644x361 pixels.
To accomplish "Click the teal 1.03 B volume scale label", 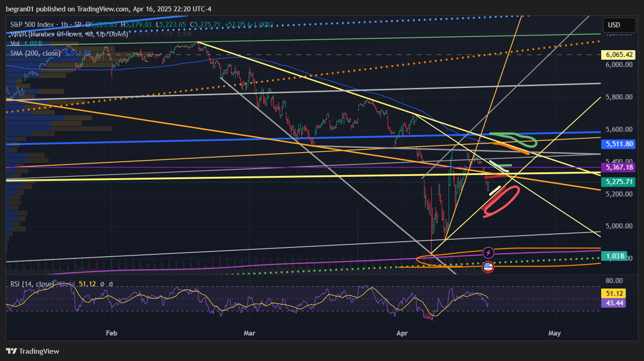I will (x=614, y=256).
